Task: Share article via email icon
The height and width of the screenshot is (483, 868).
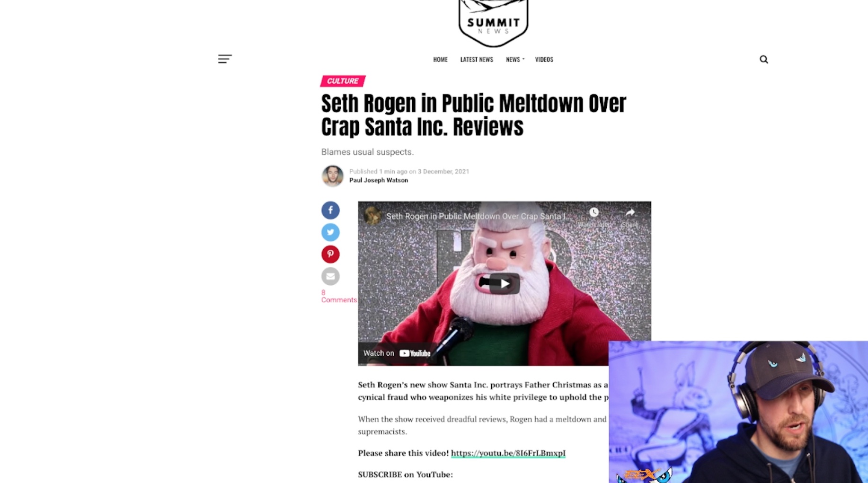Action: (330, 276)
